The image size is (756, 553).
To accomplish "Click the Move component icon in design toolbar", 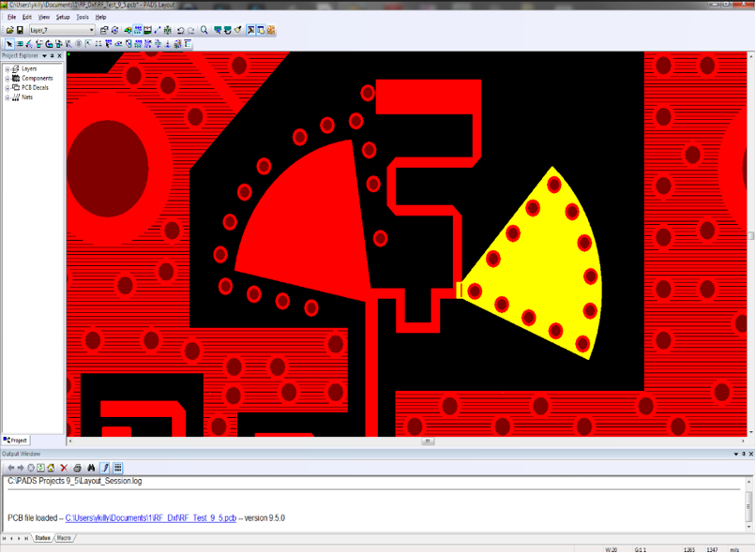I will coord(20,44).
